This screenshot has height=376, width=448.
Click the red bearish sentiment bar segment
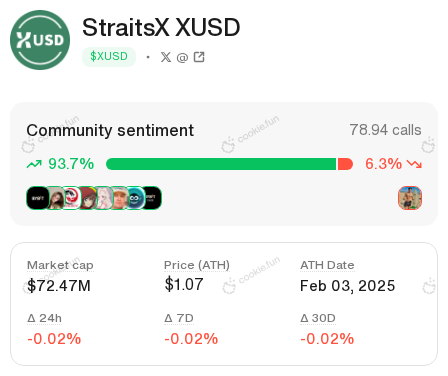coord(345,164)
